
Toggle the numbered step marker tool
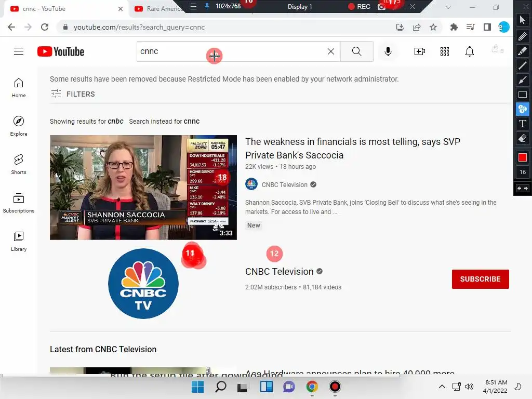tap(523, 109)
